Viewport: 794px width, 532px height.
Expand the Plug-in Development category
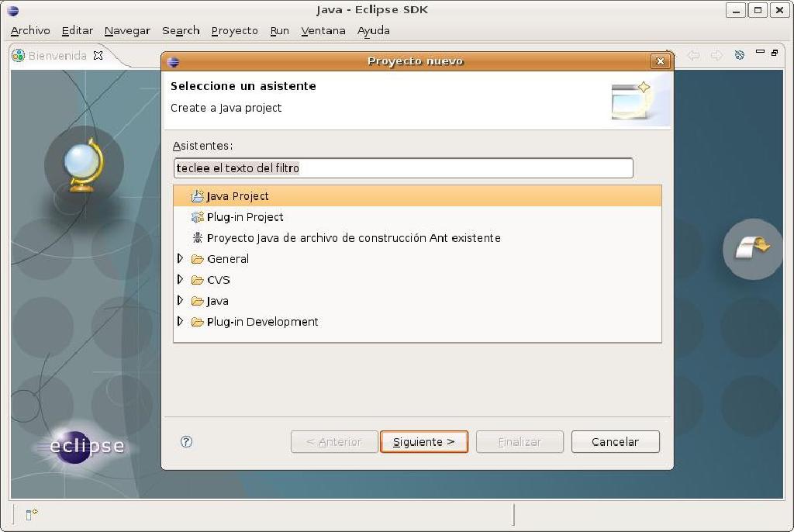pyautogui.click(x=180, y=322)
